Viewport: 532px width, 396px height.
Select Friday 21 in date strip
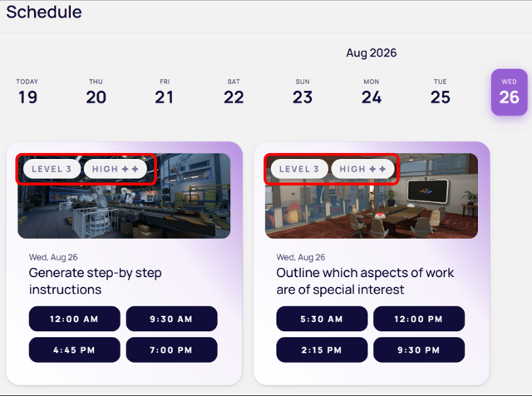click(165, 92)
